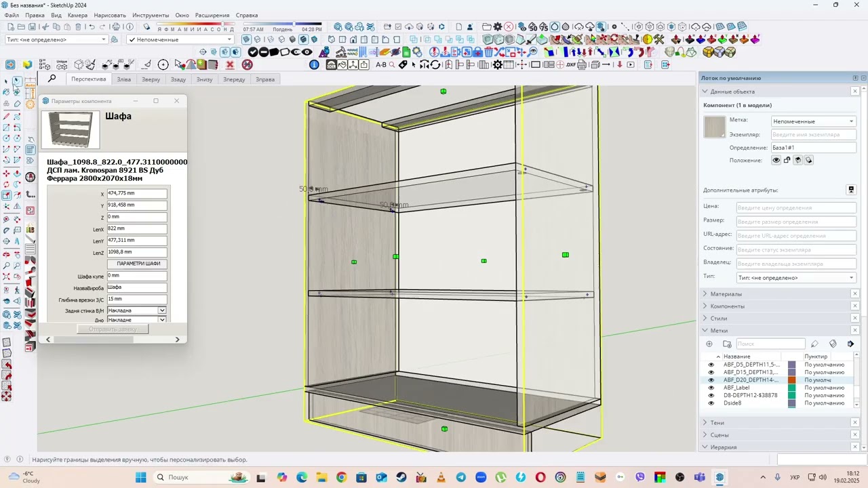Close the Сцены panel with its X
Viewport: 868px width, 488px height.
pos(855,435)
